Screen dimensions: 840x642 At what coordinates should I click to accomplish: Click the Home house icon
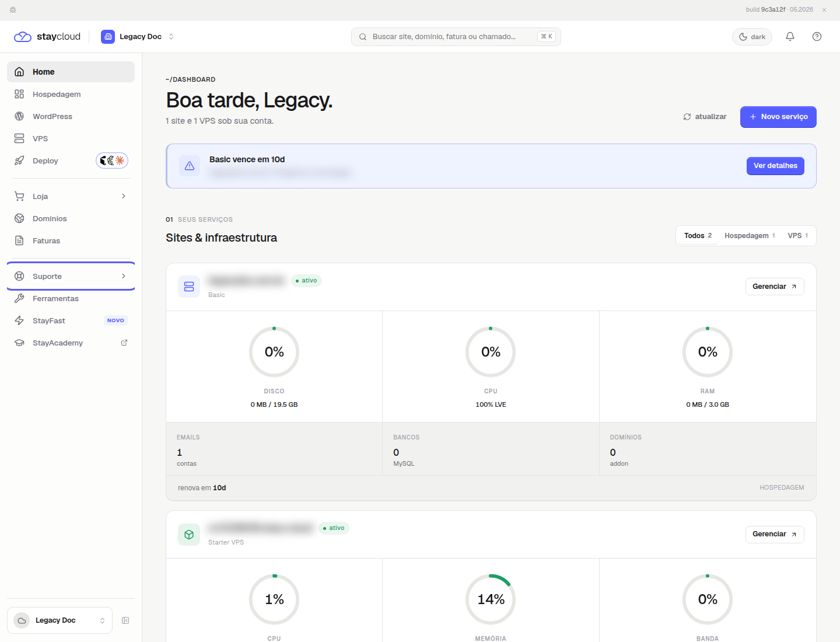pyautogui.click(x=19, y=72)
